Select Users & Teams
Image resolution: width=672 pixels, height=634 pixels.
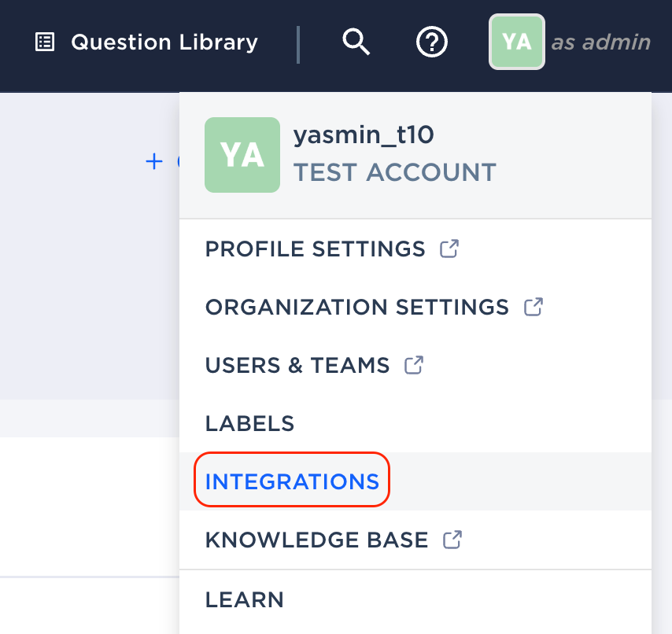[x=297, y=365]
